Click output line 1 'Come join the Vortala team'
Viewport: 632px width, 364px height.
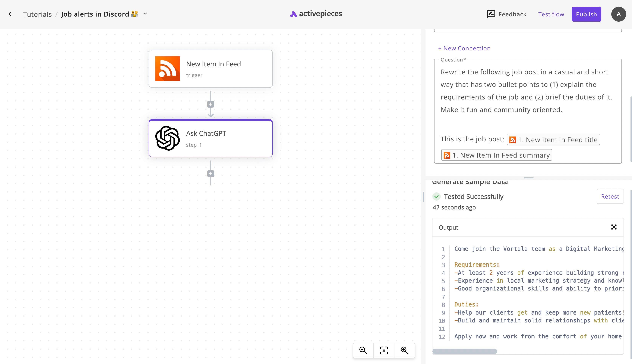tap(539, 249)
